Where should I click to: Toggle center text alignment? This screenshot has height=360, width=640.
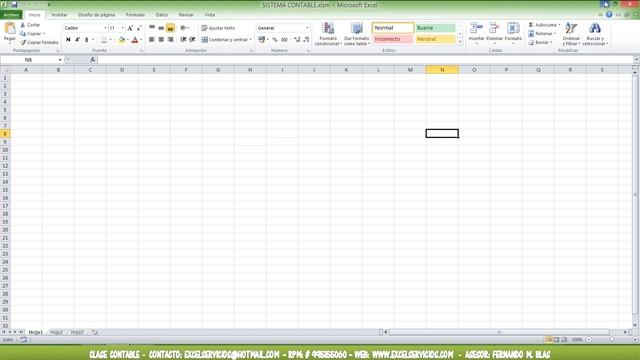click(x=161, y=40)
